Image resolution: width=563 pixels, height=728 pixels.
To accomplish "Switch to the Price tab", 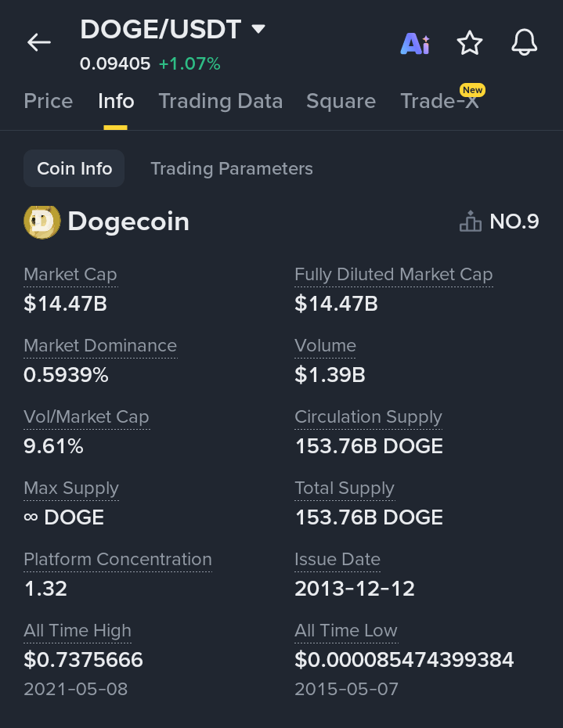I will point(49,101).
